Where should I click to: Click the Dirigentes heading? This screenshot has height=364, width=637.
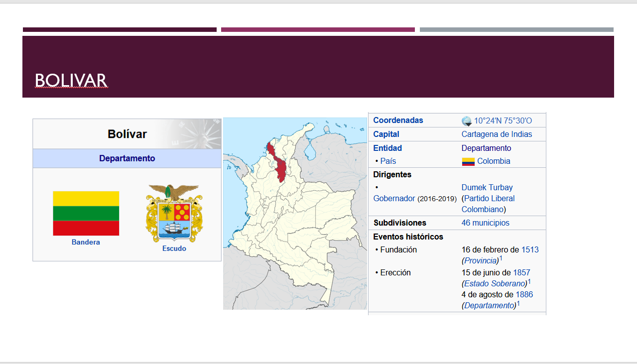pos(392,175)
